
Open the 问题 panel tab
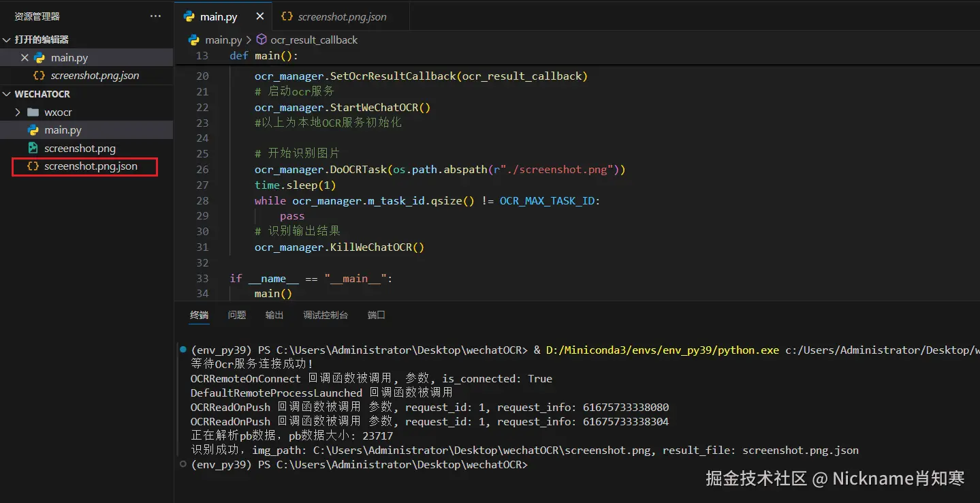tap(237, 315)
